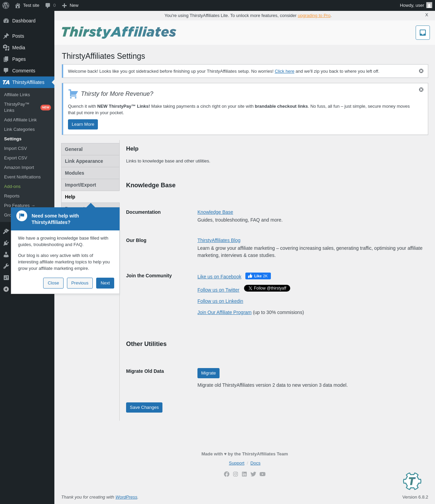The image size is (435, 504).
Task: Click Save Changes button
Action: (x=144, y=407)
